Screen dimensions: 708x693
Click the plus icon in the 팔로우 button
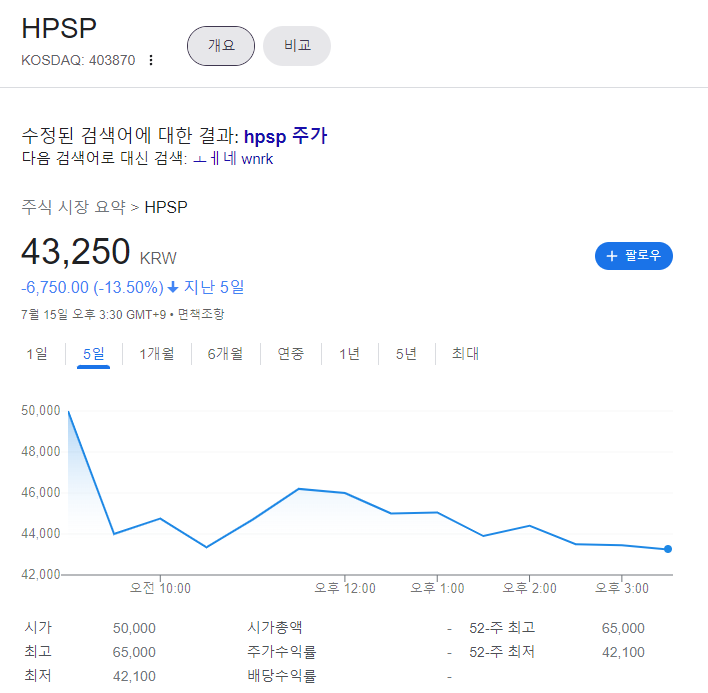611,256
